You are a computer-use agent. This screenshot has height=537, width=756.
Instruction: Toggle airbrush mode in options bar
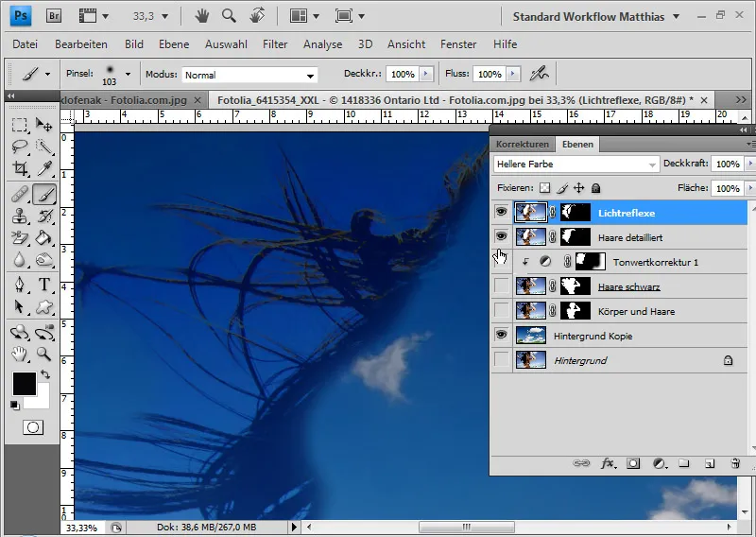[x=539, y=74]
